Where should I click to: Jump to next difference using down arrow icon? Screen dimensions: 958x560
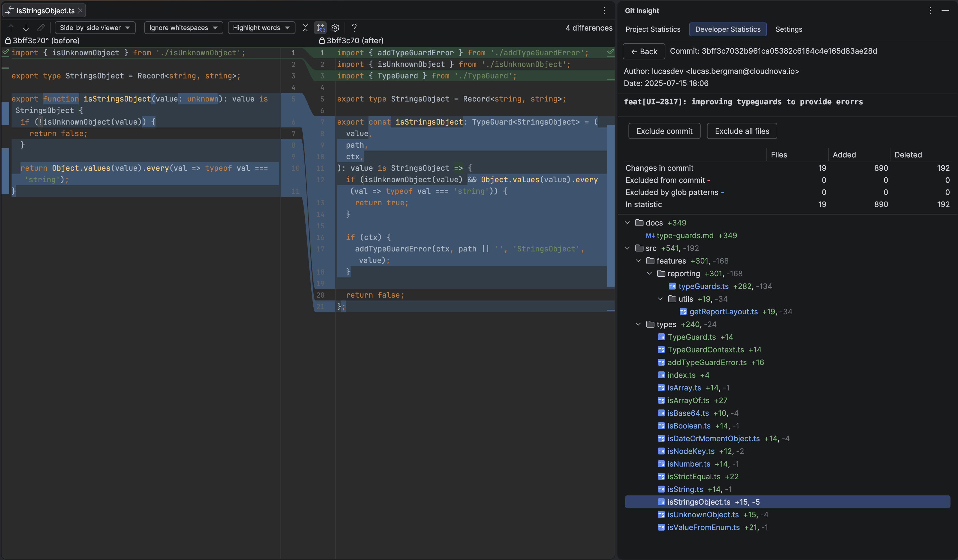click(25, 27)
